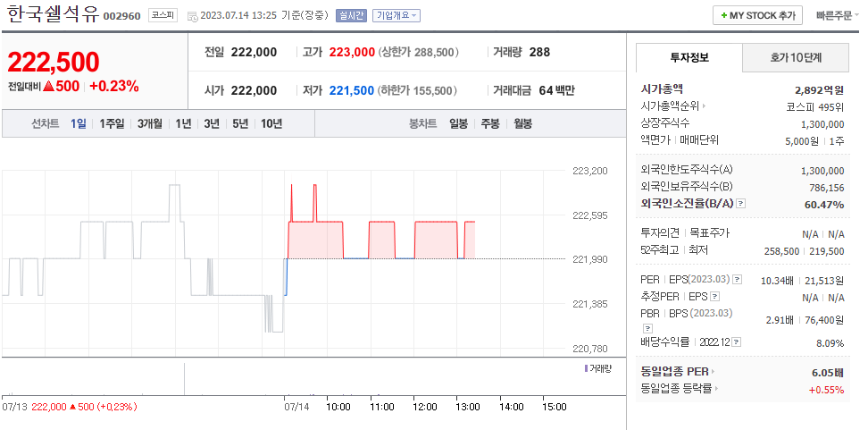Show the 일봉 daily candle chart
Image resolution: width=868 pixels, height=430 pixels.
coord(458,123)
